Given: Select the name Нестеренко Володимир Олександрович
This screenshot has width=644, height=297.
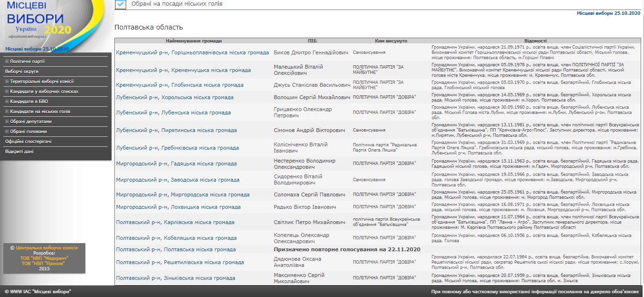Looking at the screenshot, I should pyautogui.click(x=305, y=164).
